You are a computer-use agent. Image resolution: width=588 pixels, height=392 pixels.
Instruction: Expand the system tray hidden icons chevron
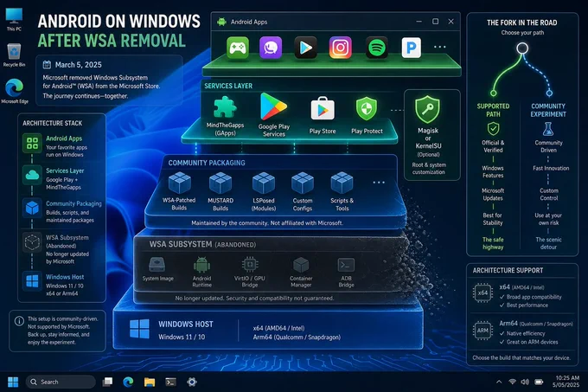(499, 382)
